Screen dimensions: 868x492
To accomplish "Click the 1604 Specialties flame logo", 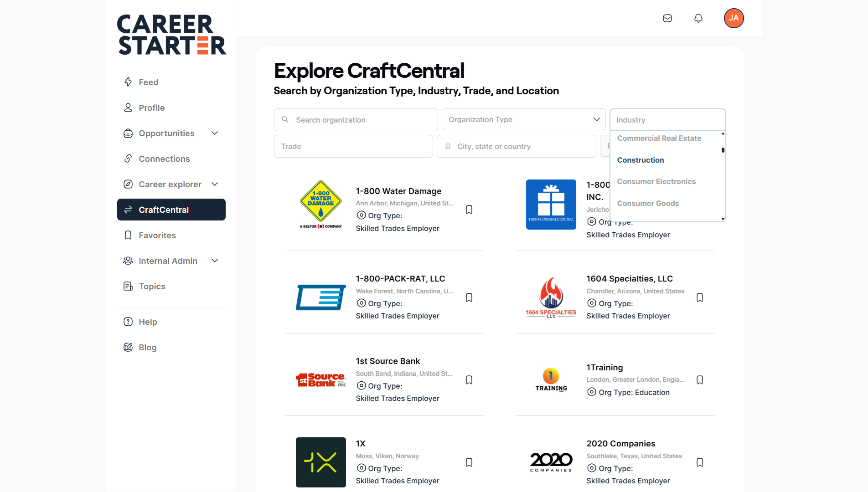I will coord(551,297).
